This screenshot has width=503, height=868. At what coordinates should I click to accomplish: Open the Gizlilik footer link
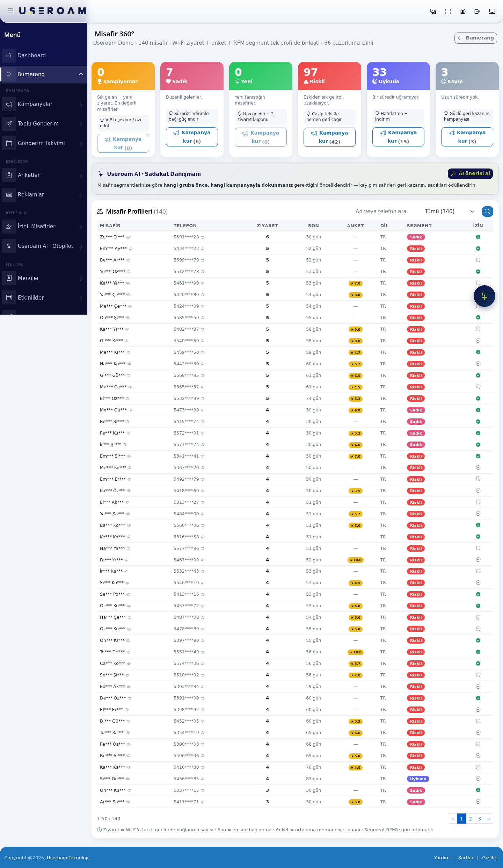[x=489, y=858]
